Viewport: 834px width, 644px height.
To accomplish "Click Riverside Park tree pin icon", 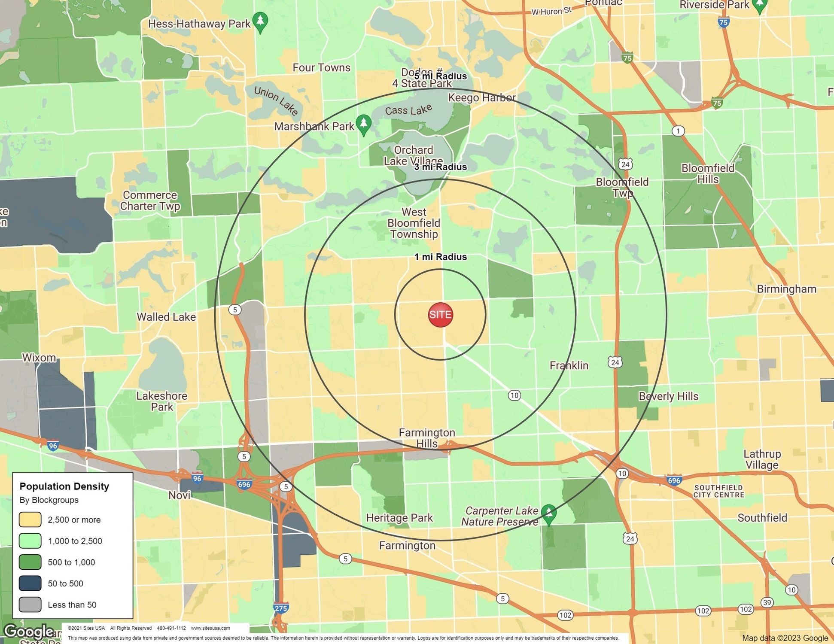I will [759, 6].
